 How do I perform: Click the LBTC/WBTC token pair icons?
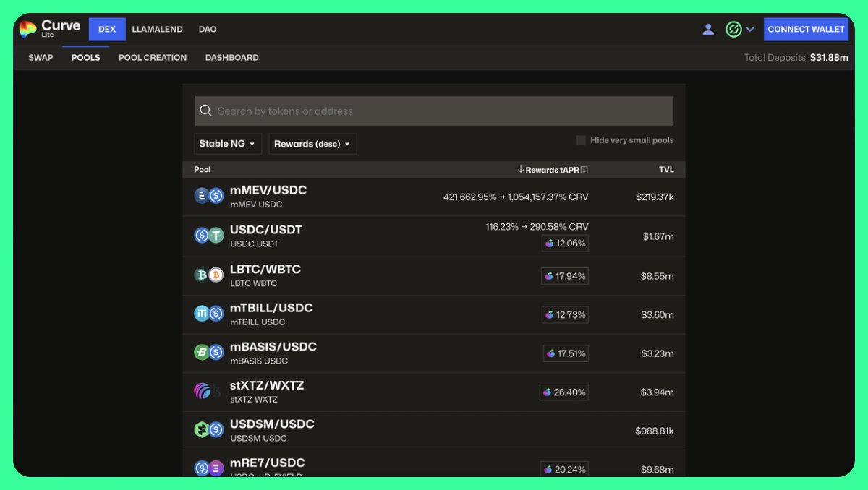[209, 275]
